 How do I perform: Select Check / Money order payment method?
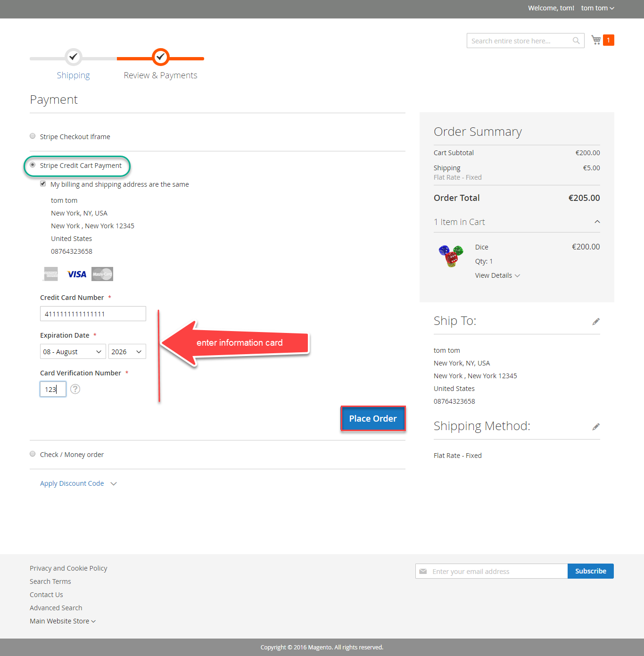pyautogui.click(x=33, y=454)
